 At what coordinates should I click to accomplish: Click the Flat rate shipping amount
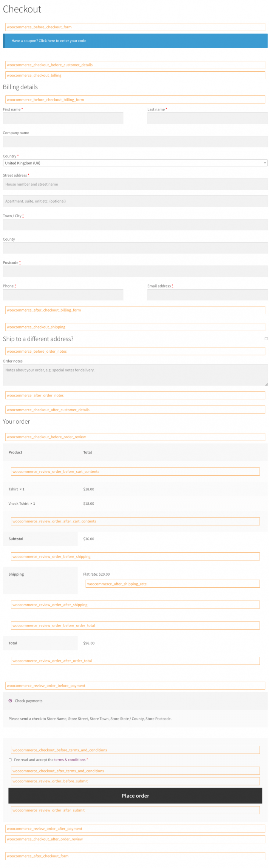[x=97, y=574]
